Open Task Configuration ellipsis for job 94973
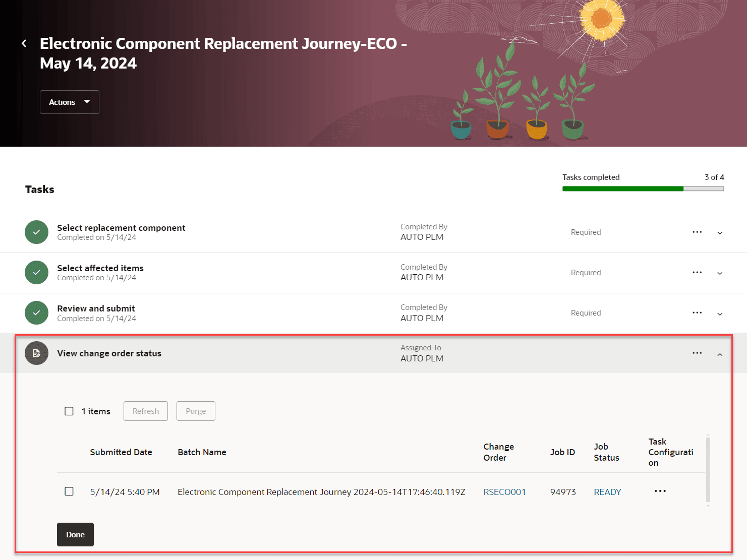 [x=660, y=491]
